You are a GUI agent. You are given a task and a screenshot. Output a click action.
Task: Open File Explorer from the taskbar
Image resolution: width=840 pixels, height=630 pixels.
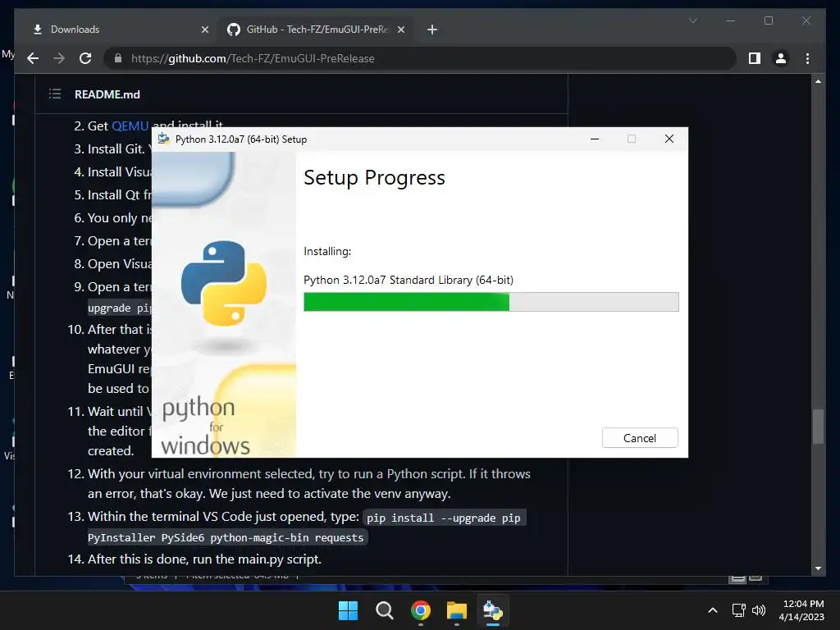click(456, 610)
